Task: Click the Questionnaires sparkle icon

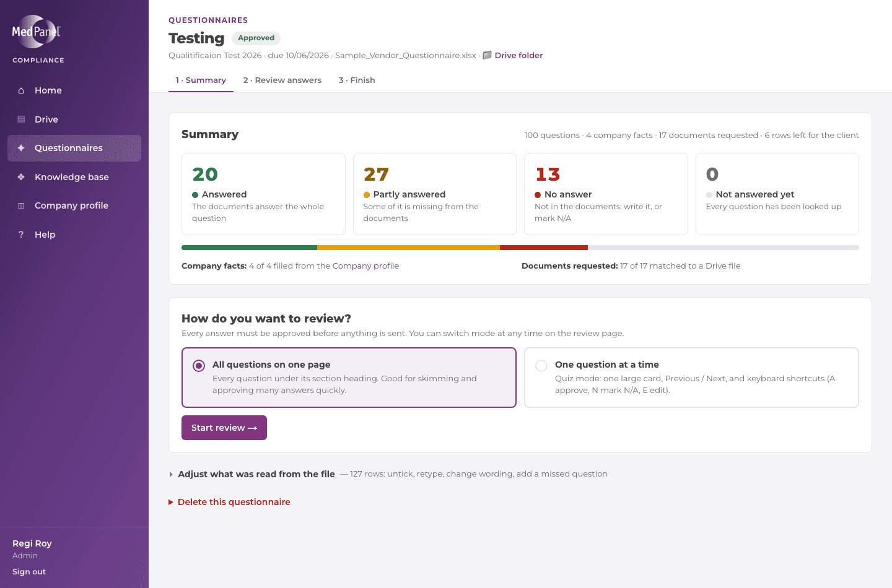Action: (x=21, y=148)
